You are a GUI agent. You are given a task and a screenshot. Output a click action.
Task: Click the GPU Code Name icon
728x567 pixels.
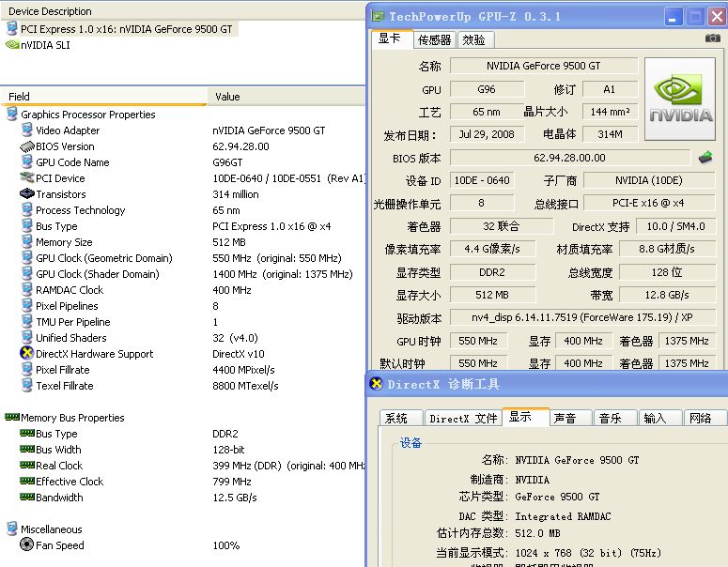click(x=27, y=162)
